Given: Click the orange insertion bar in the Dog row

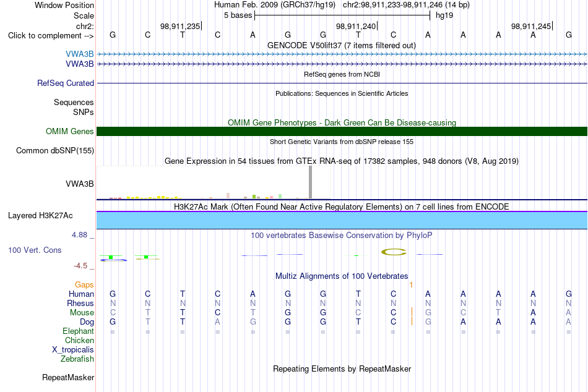Looking at the screenshot, I should tap(412, 321).
